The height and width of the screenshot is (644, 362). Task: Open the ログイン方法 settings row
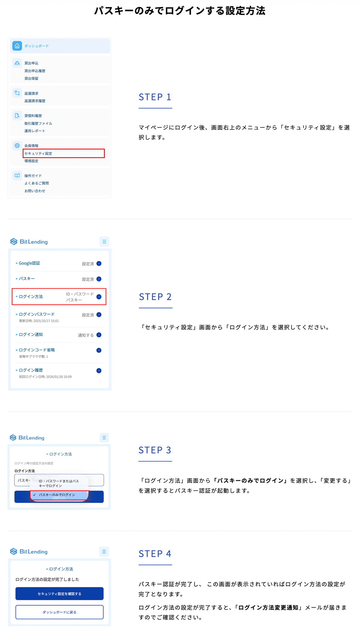point(59,297)
